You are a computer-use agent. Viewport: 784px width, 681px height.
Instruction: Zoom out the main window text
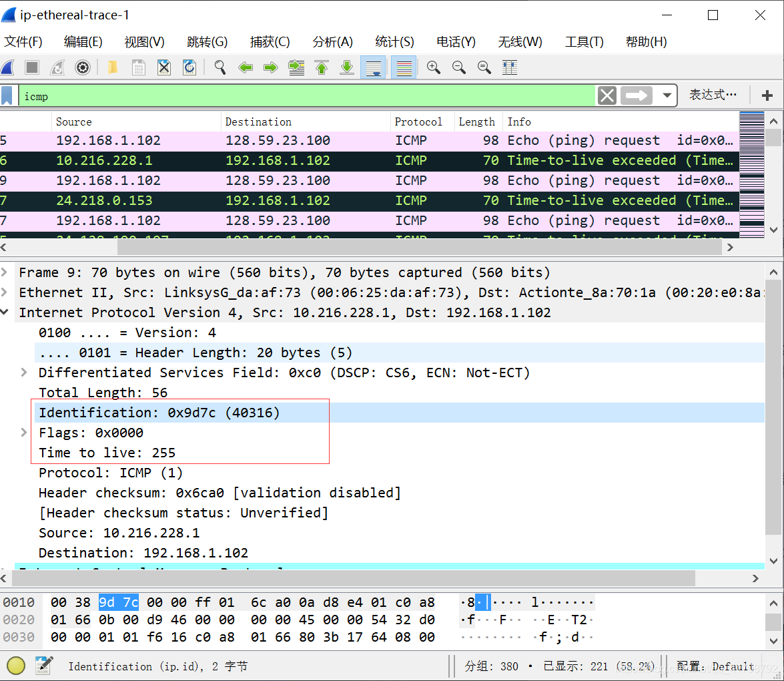459,67
